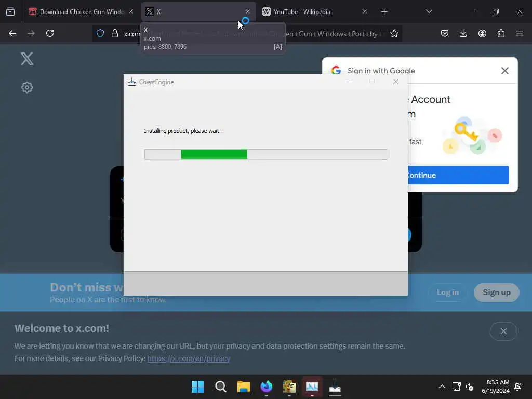
Task: Open File Explorer from the taskbar
Action: [x=243, y=387]
